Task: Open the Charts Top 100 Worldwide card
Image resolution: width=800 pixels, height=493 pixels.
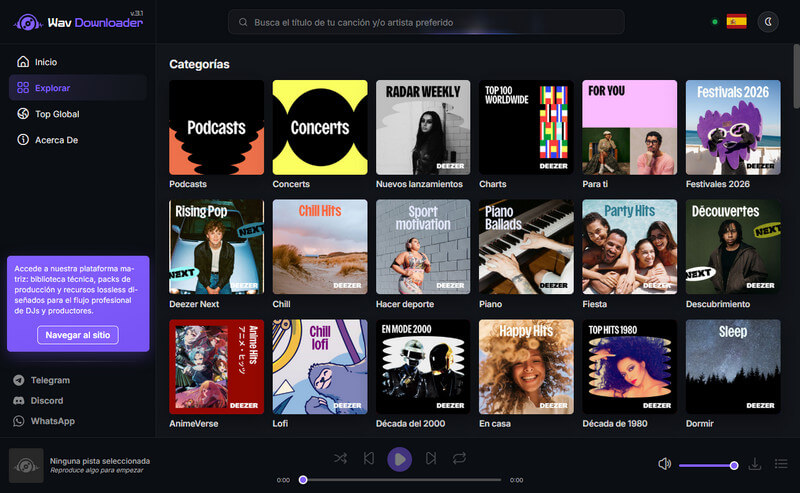Action: (x=526, y=127)
